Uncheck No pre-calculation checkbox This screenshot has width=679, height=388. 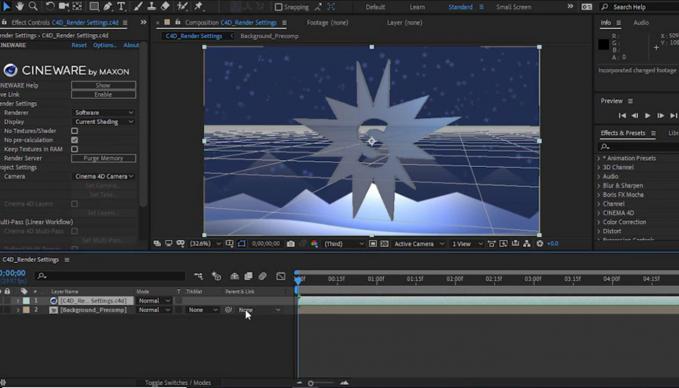[x=74, y=140]
